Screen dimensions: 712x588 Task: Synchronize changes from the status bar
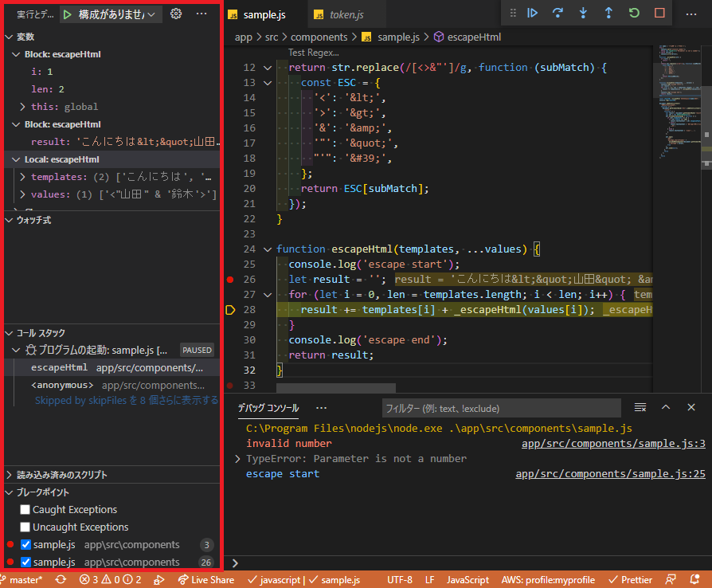(61, 580)
